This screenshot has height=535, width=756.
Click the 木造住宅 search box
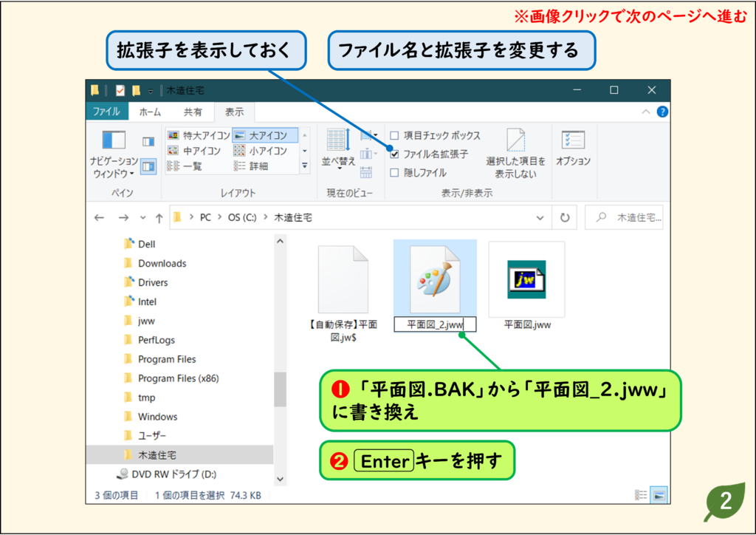(x=624, y=217)
